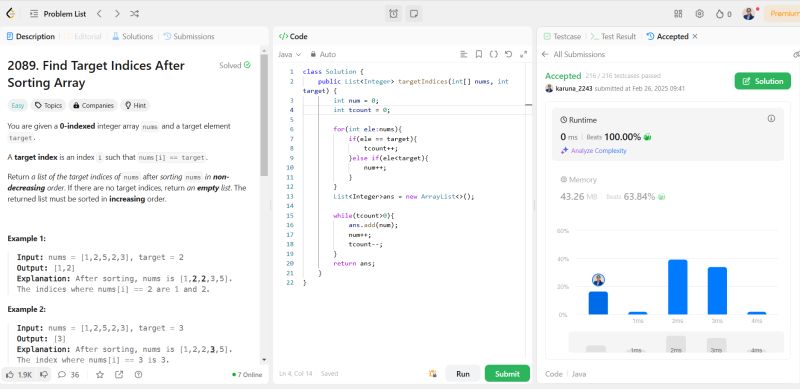Bookmark the code icon
This screenshot has width=800, height=389.
(x=479, y=54)
